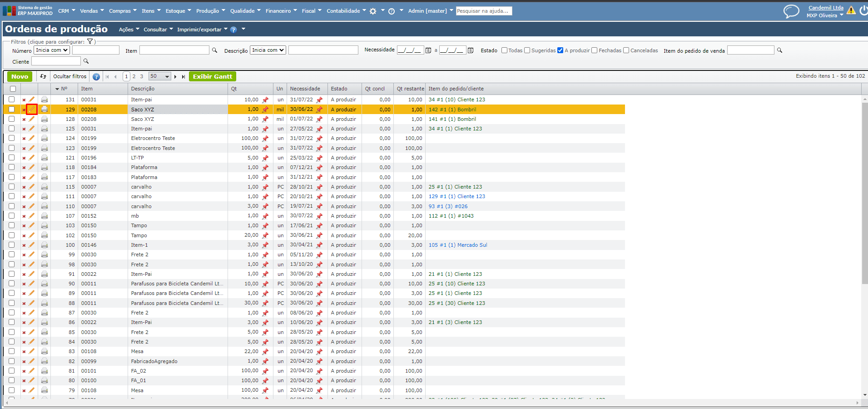
Task: Uncheck the A produzir checkbox
Action: [560, 50]
